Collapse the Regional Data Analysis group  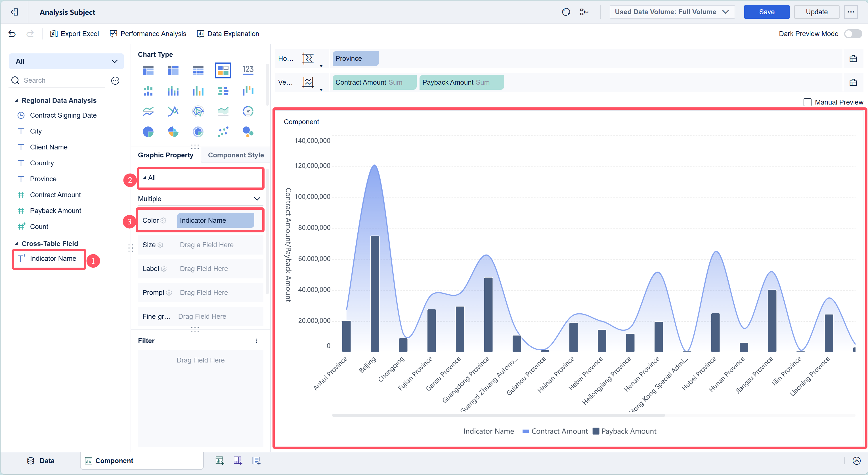(x=16, y=101)
